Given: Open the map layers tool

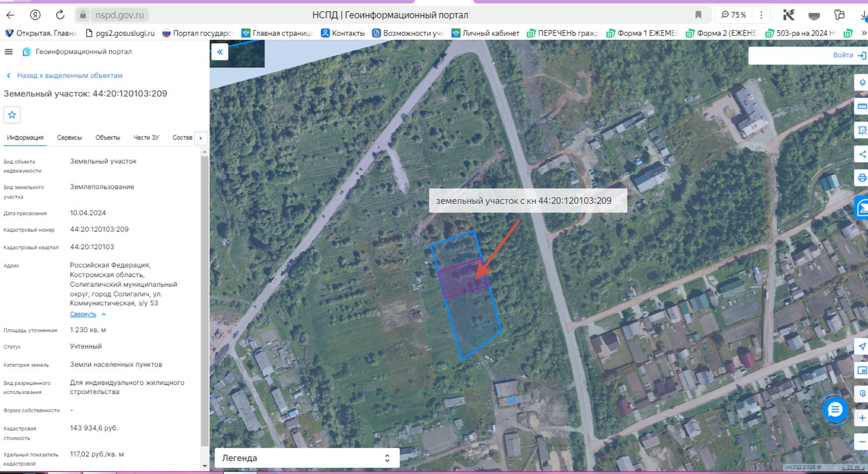Looking at the screenshot, I should pos(862,82).
